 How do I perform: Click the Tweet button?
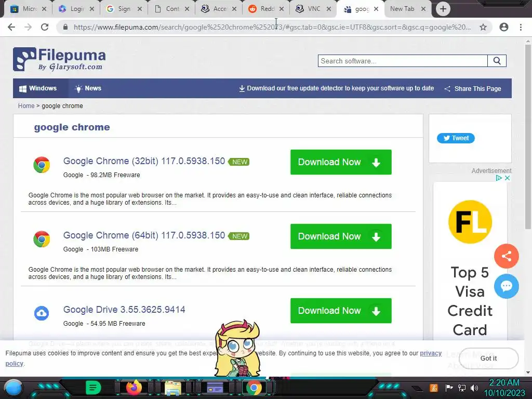point(456,138)
